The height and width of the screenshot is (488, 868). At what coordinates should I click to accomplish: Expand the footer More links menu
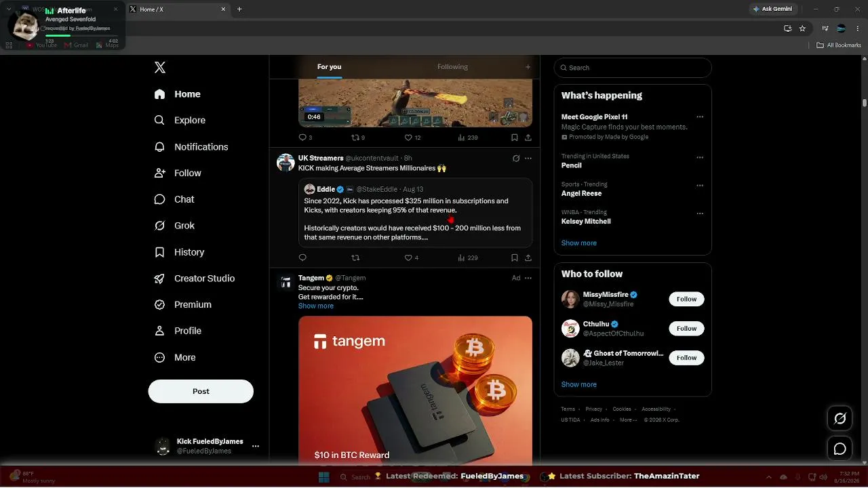(628, 420)
